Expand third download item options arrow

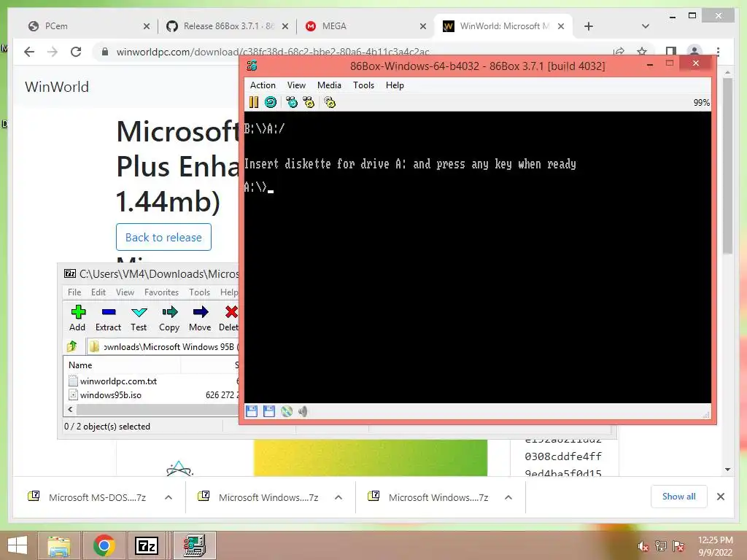[508, 497]
